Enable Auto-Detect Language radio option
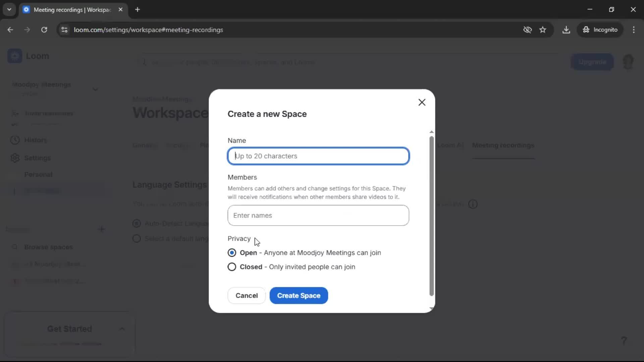This screenshot has height=362, width=644. tap(136, 223)
